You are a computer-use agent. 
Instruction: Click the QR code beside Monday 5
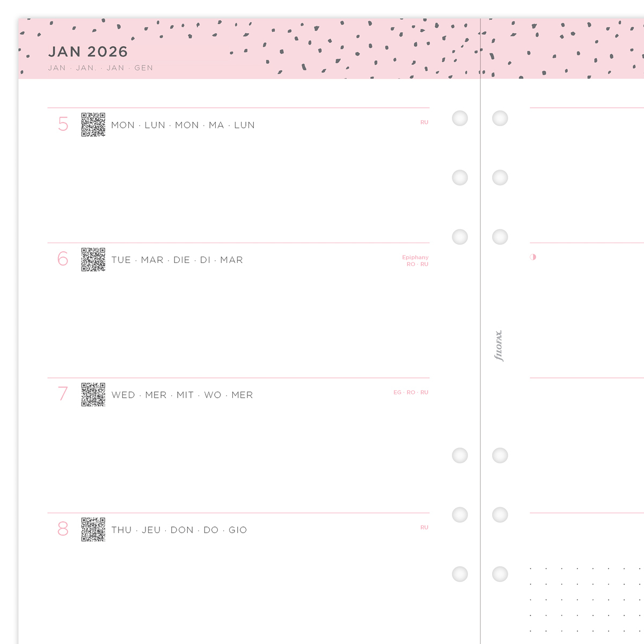point(93,125)
